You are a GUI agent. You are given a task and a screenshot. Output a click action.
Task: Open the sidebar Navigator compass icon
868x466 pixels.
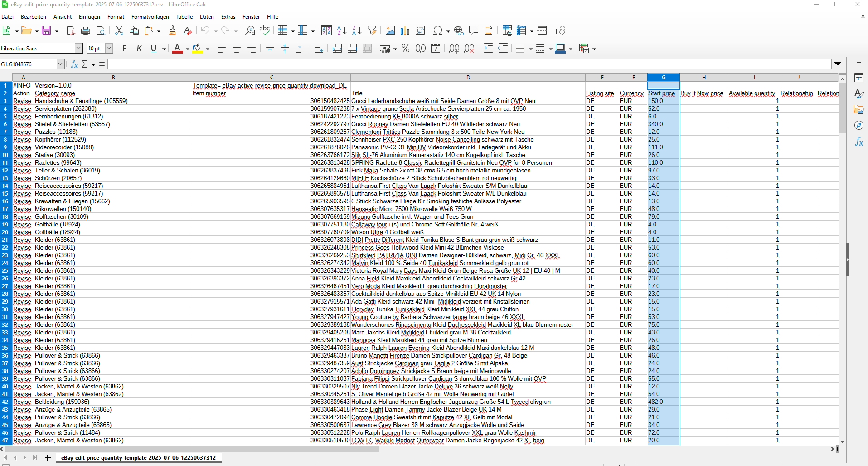point(859,125)
